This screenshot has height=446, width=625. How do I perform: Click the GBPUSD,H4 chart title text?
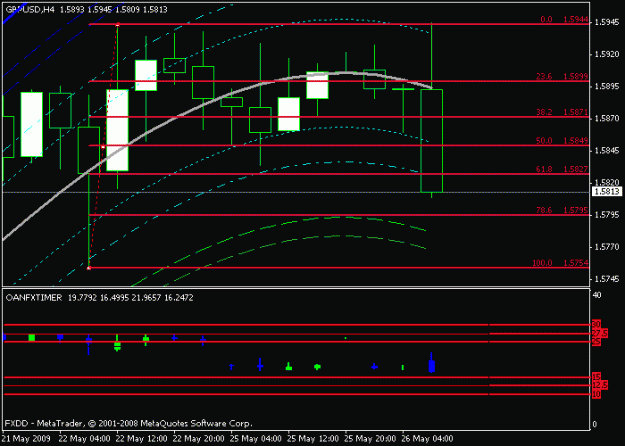coord(30,10)
